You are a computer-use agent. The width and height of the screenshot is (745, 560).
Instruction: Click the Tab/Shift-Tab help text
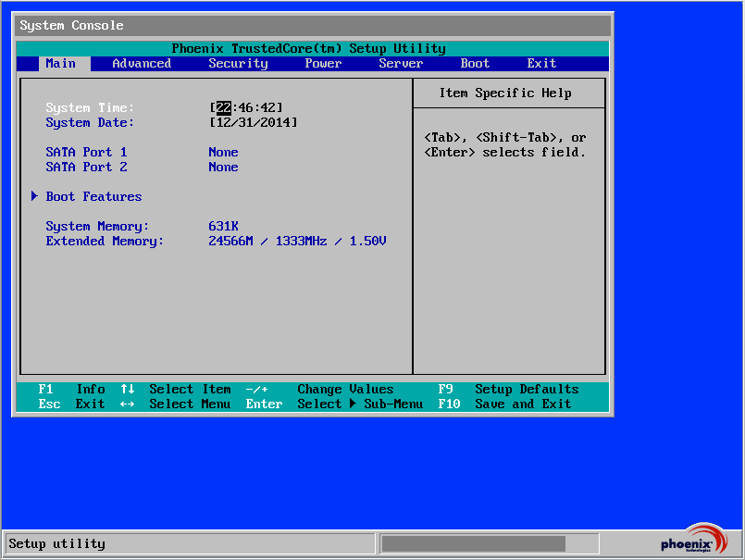coord(505,145)
